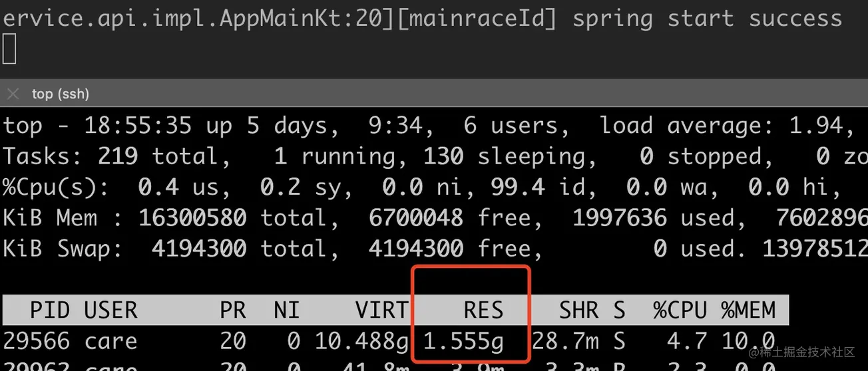Click the %CPU column header
The width and height of the screenshot is (868, 371).
tap(680, 310)
